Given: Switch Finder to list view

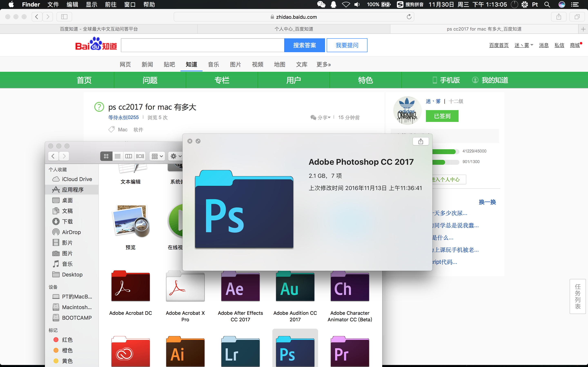Looking at the screenshot, I should tap(118, 156).
